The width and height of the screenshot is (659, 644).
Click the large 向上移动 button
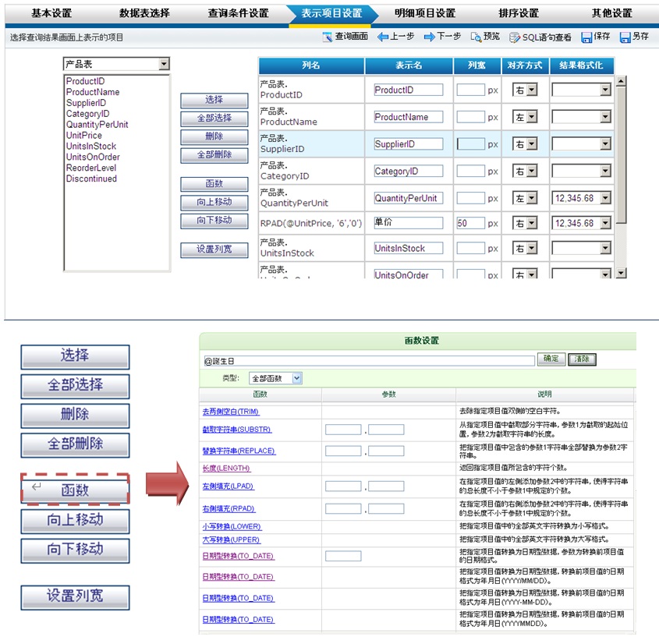point(75,521)
